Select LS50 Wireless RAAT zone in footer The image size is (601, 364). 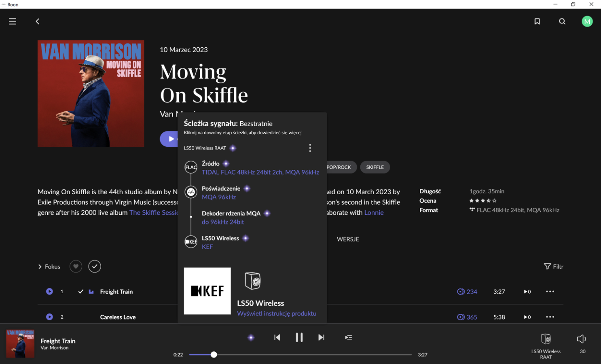546,346
